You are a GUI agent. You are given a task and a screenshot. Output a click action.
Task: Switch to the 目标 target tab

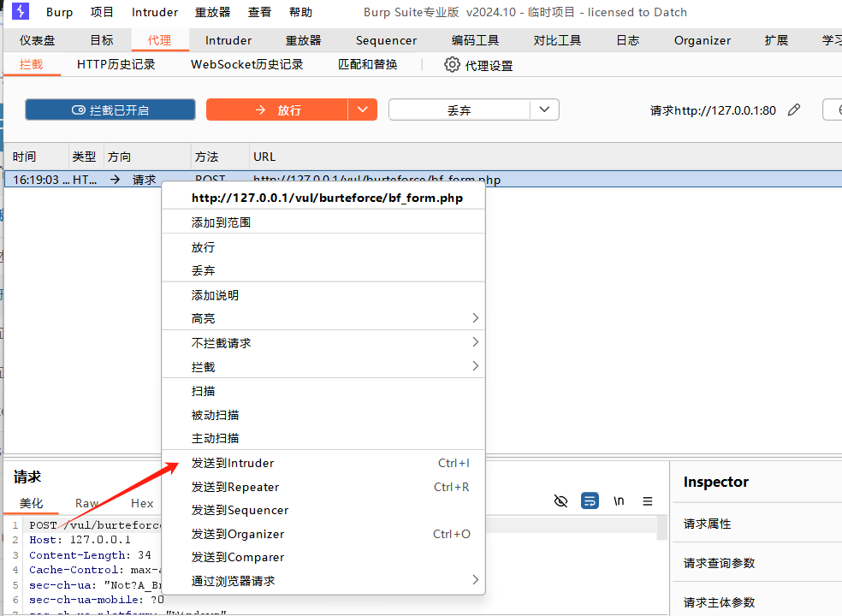102,40
